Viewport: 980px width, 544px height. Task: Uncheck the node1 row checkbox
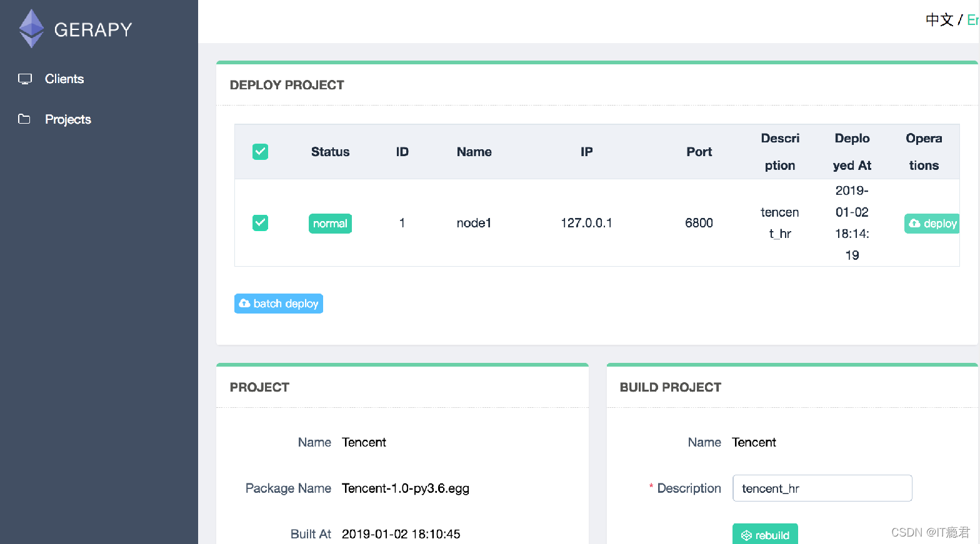click(260, 223)
